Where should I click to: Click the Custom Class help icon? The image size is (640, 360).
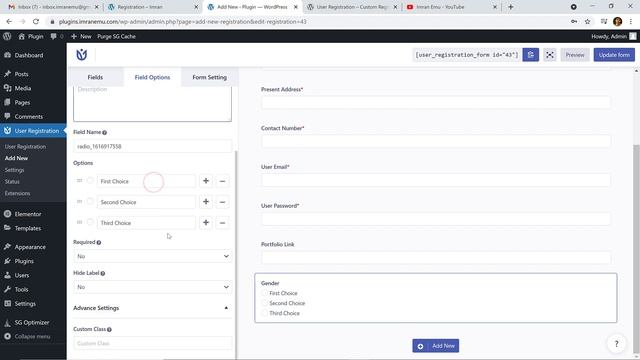109,329
